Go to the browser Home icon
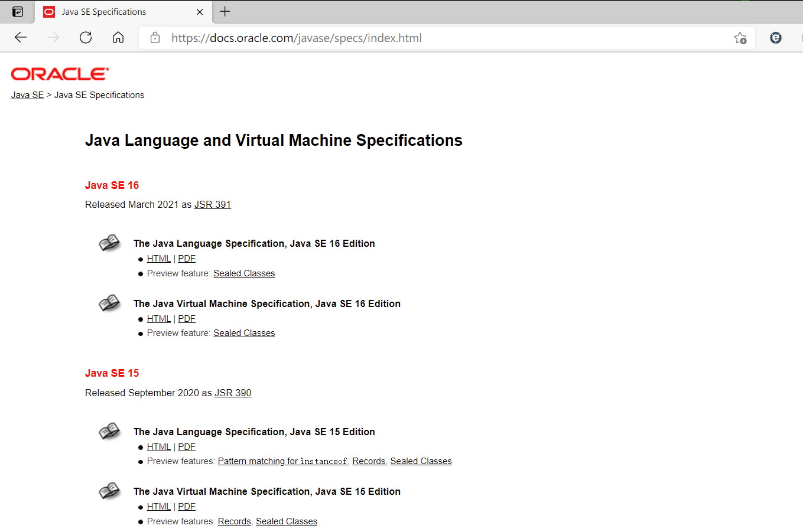Viewport: 803px width, 532px height. tap(118, 38)
